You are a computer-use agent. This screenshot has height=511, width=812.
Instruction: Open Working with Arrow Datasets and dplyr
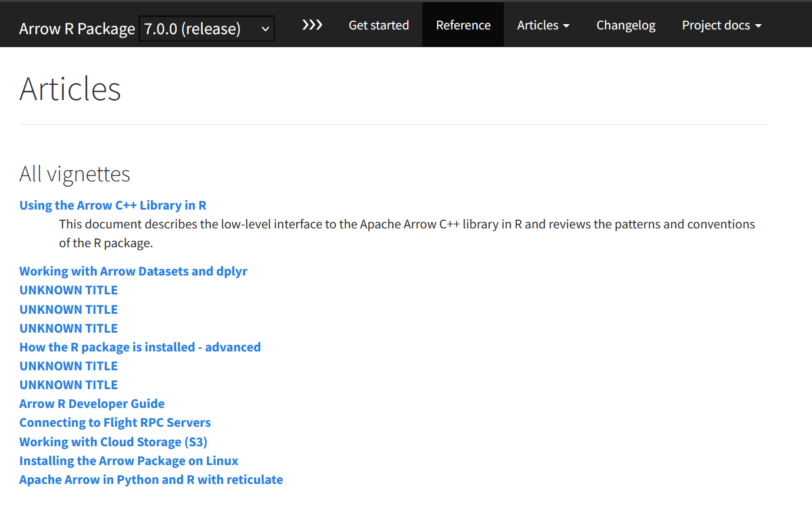point(133,271)
